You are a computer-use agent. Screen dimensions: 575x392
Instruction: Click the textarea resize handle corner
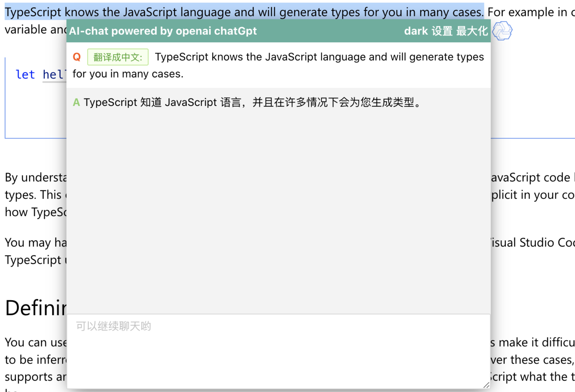point(486,385)
